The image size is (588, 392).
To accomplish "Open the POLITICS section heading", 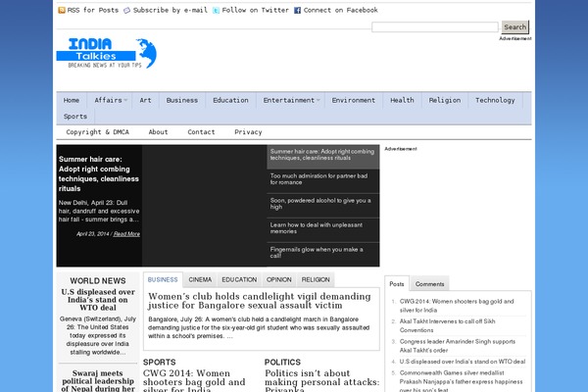I will pyautogui.click(x=283, y=362).
